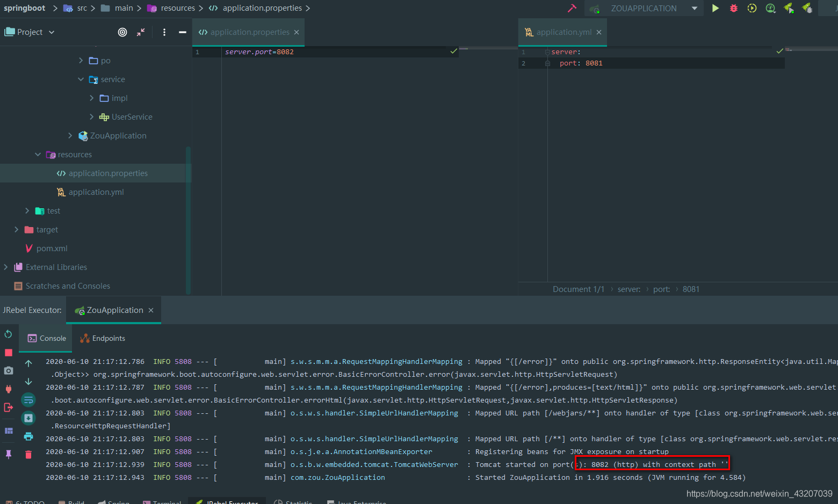Close the ZouApplication executor tab
Screen dimensions: 838x504
point(151,310)
